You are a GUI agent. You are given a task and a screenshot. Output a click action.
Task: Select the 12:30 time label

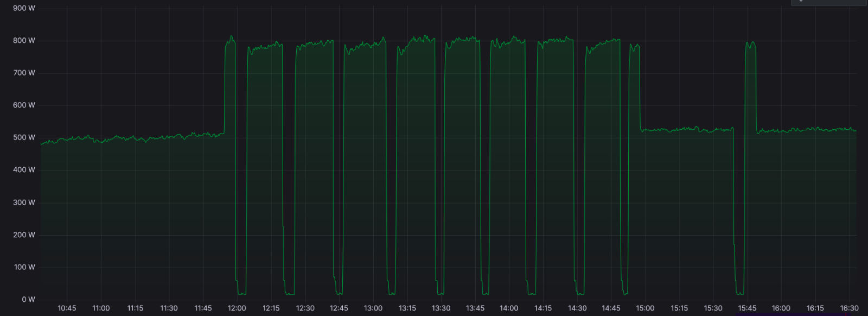(x=305, y=308)
